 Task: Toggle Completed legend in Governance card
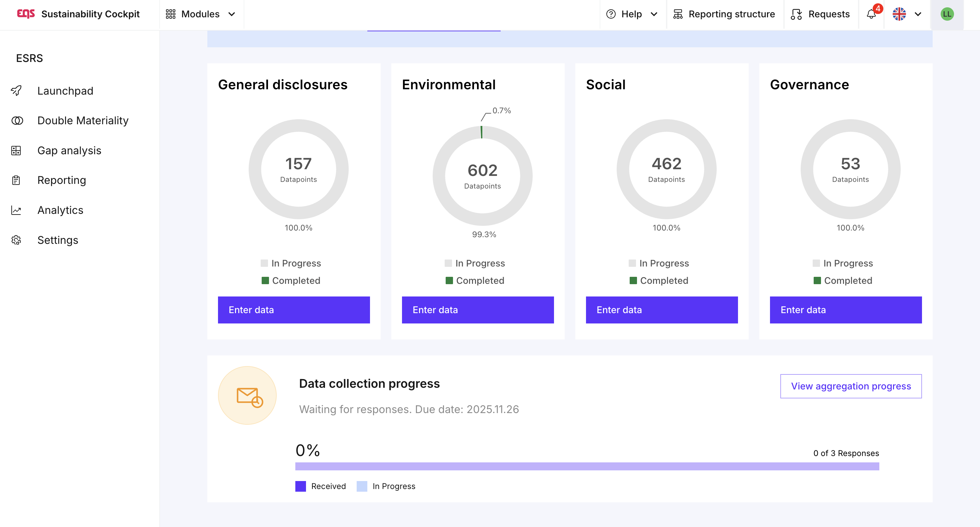click(843, 280)
